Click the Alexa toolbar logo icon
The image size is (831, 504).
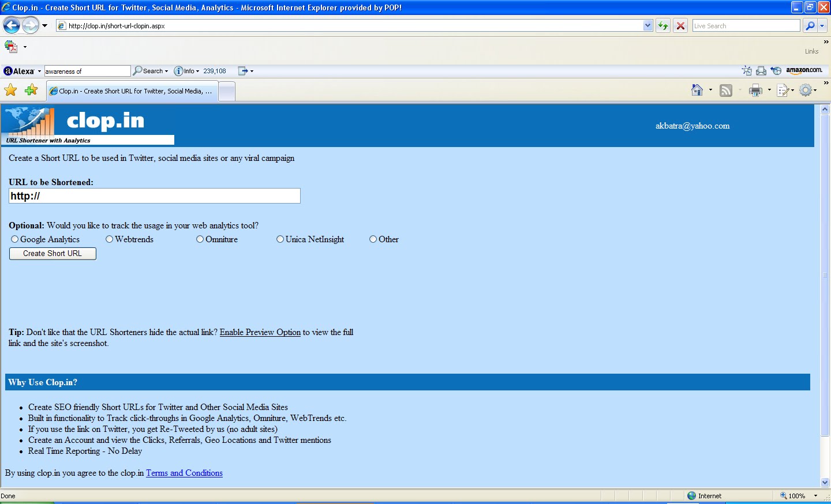[7, 70]
